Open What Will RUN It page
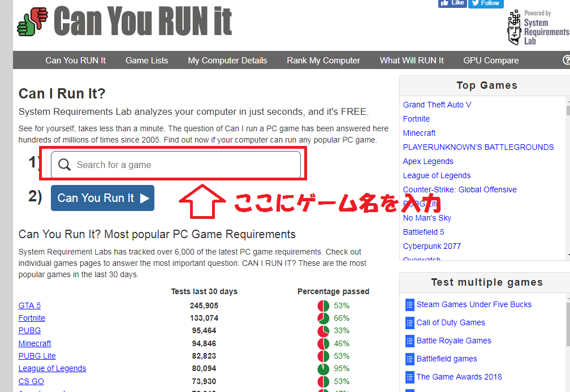 (412, 61)
